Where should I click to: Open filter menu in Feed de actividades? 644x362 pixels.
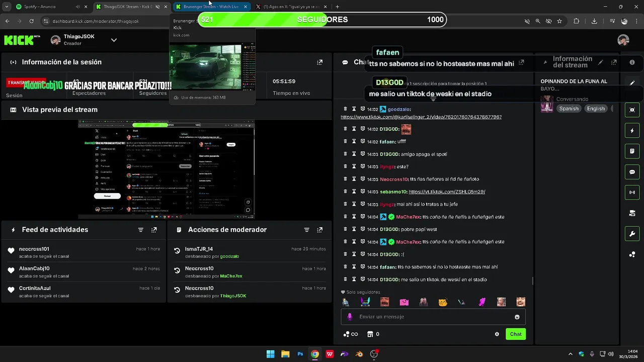pyautogui.click(x=141, y=230)
